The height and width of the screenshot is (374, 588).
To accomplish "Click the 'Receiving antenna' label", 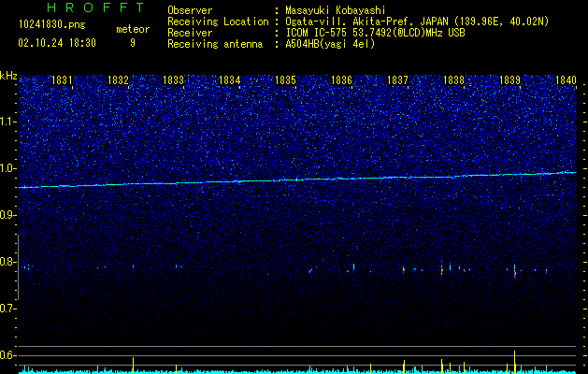I will point(215,44).
